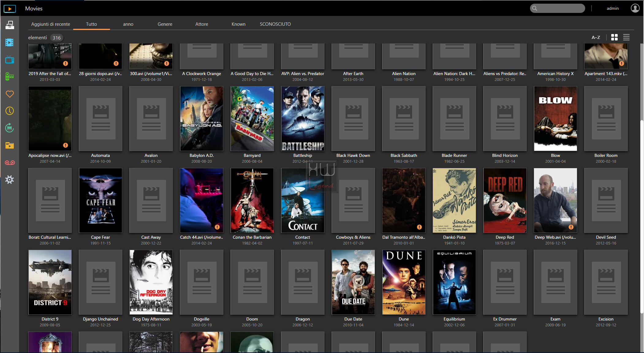Switch to the Known tab
The height and width of the screenshot is (353, 644).
tap(238, 24)
